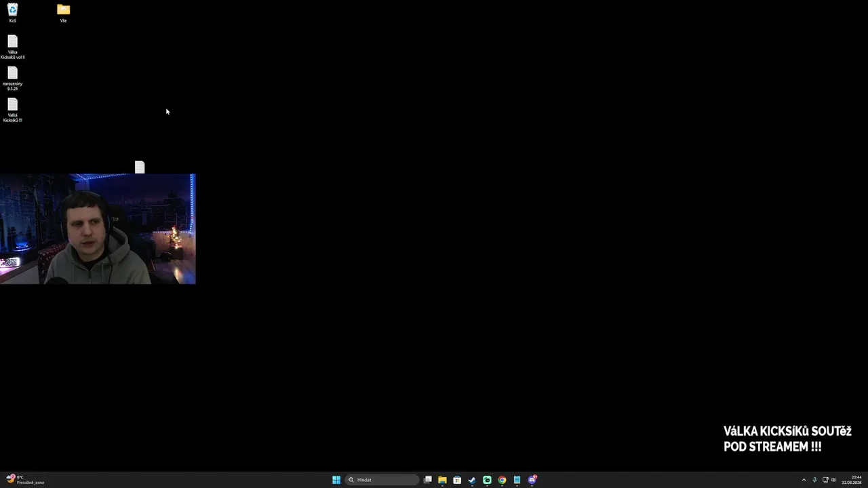Launch Microsoft Store from the taskbar

pos(457,480)
